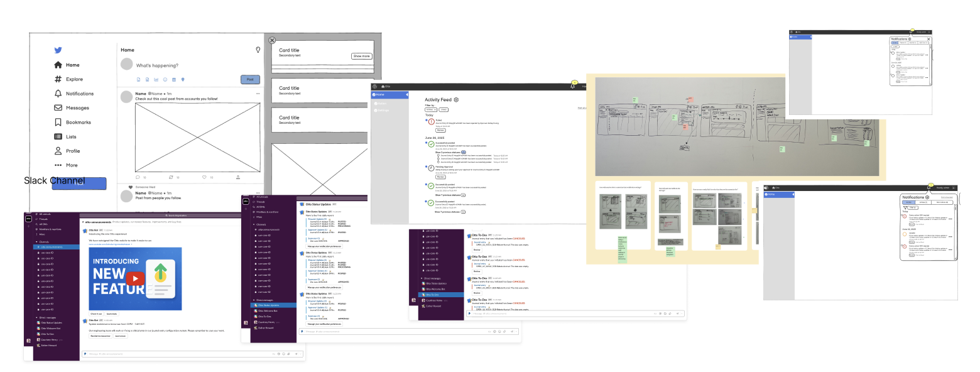This screenshot has width=980, height=372.
Task: Click the notification bell in Activity Feed header
Action: point(572,86)
